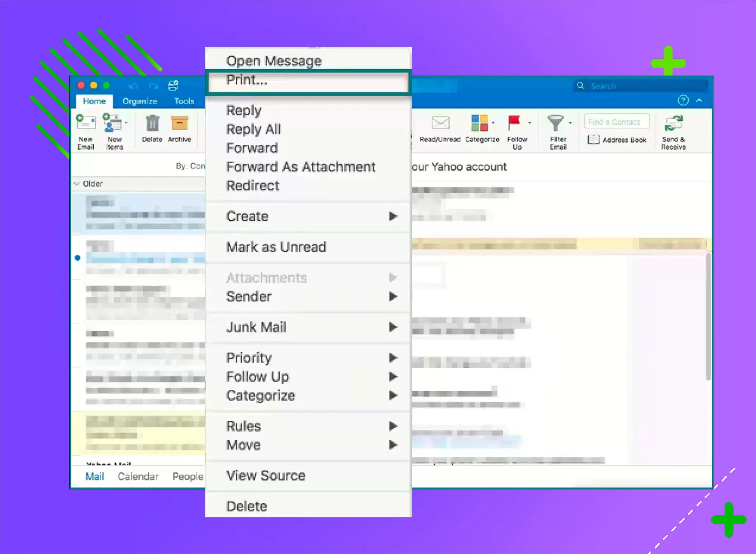Select Reply All in the context menu
This screenshot has width=756, height=554.
pyautogui.click(x=308, y=129)
